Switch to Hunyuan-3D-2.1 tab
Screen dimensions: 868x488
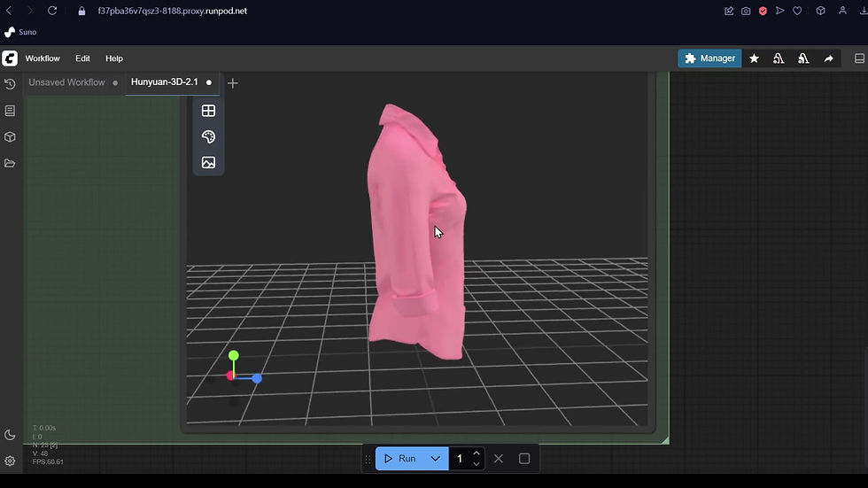click(x=165, y=81)
